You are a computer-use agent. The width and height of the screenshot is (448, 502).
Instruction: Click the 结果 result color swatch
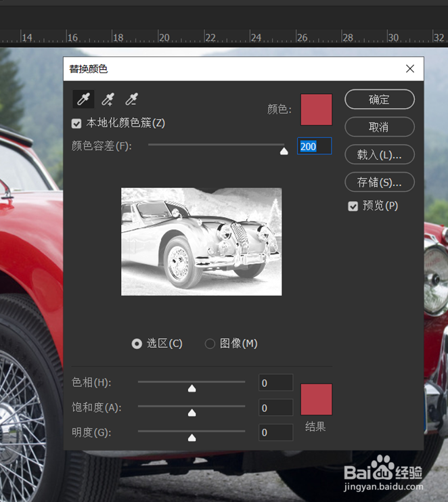[x=317, y=399]
